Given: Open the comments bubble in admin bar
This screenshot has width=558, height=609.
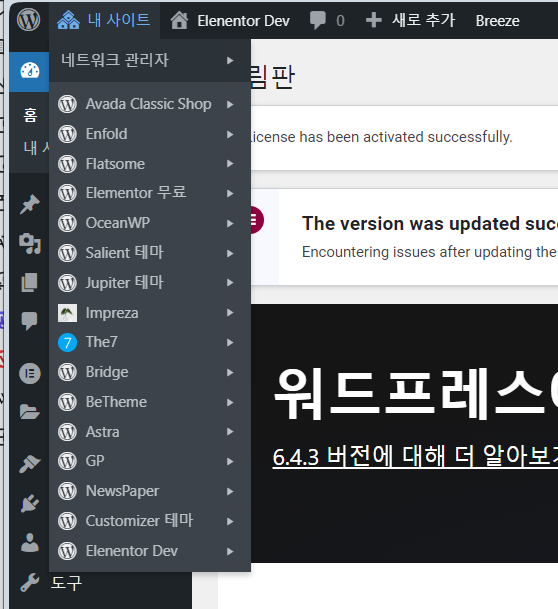Looking at the screenshot, I should tap(317, 20).
